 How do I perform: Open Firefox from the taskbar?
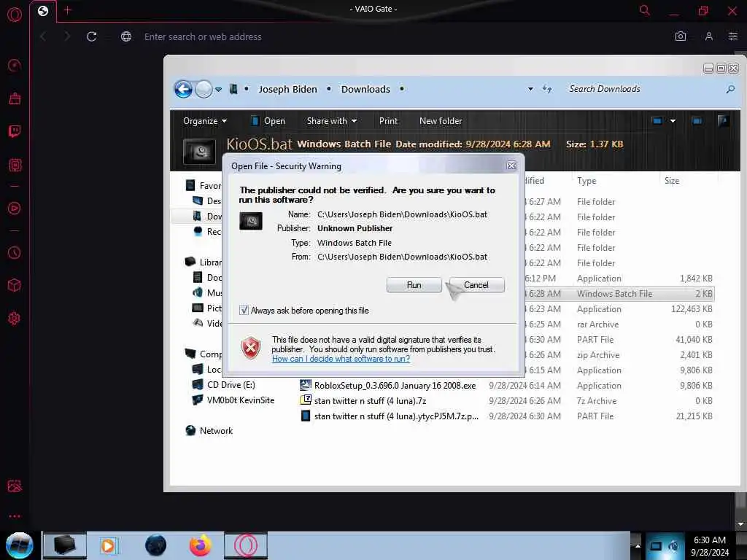point(200,545)
